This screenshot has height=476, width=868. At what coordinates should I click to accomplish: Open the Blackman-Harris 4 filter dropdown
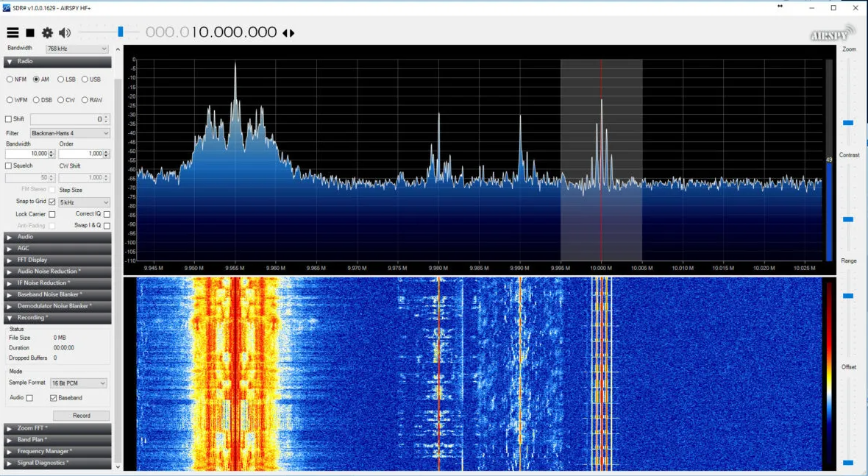click(x=70, y=133)
